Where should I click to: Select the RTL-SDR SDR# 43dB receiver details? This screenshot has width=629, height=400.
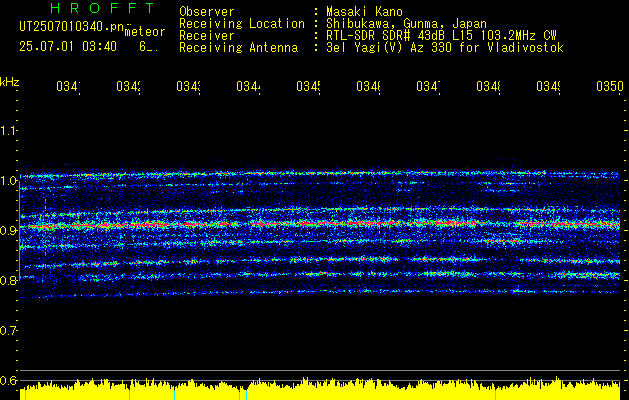click(441, 36)
